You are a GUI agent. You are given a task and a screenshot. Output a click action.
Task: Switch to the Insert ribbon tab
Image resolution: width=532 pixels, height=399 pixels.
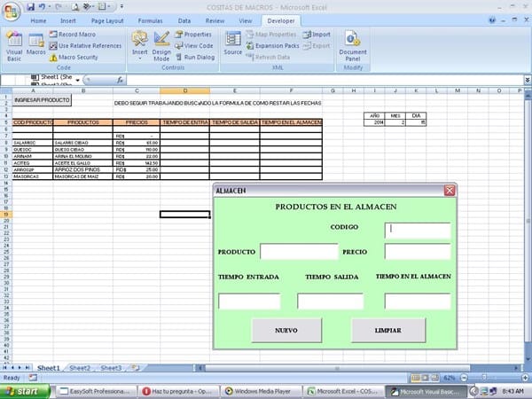(x=68, y=20)
